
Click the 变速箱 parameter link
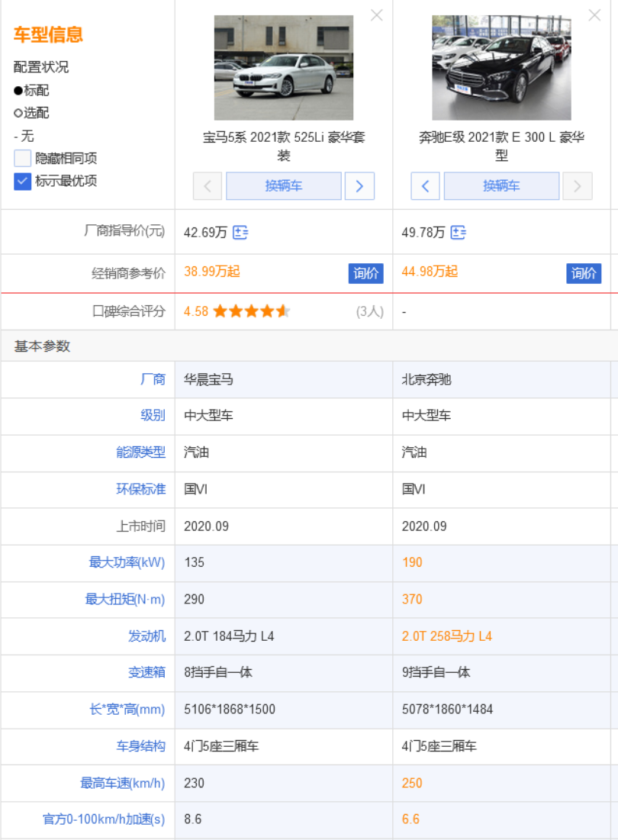click(x=146, y=672)
